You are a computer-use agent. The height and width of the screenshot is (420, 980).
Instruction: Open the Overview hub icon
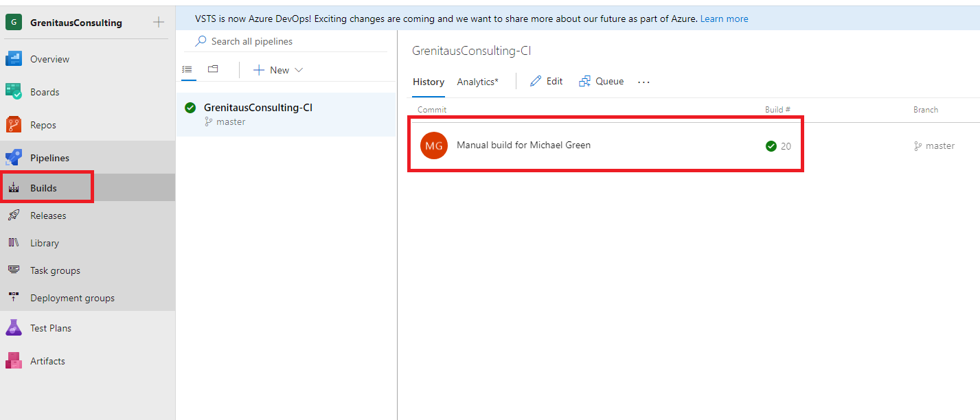(x=14, y=59)
